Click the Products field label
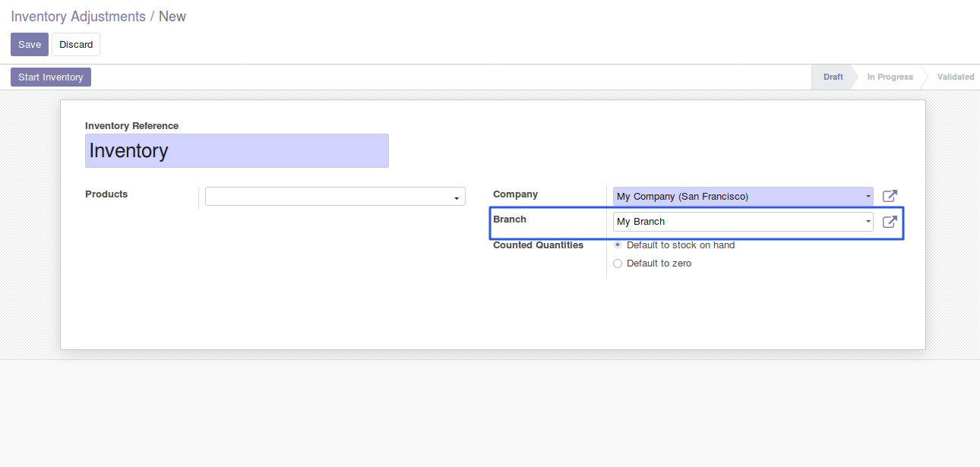Viewport: 980px width, 467px height. [x=106, y=194]
